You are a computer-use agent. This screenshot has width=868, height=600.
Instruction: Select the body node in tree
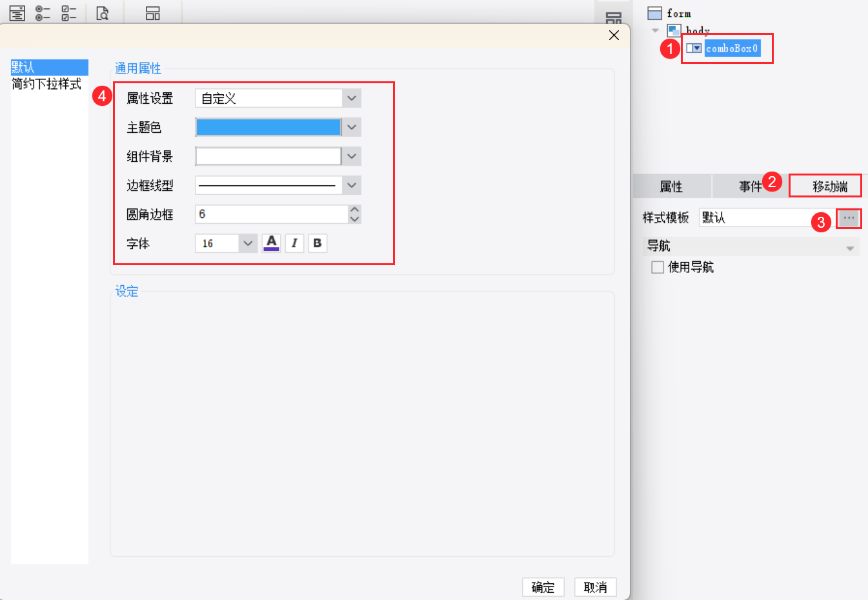[x=698, y=30]
